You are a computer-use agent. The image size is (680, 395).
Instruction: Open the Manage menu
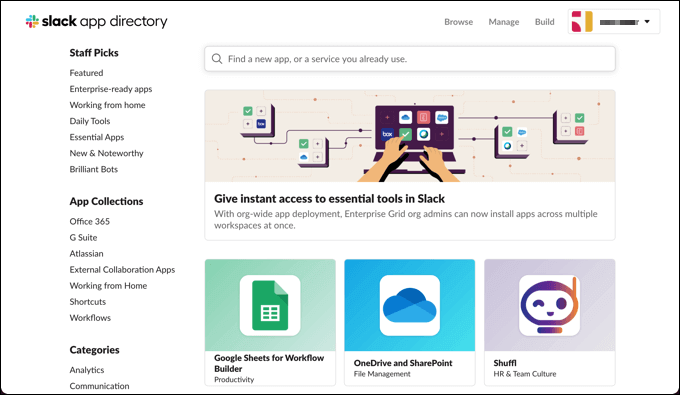(503, 22)
